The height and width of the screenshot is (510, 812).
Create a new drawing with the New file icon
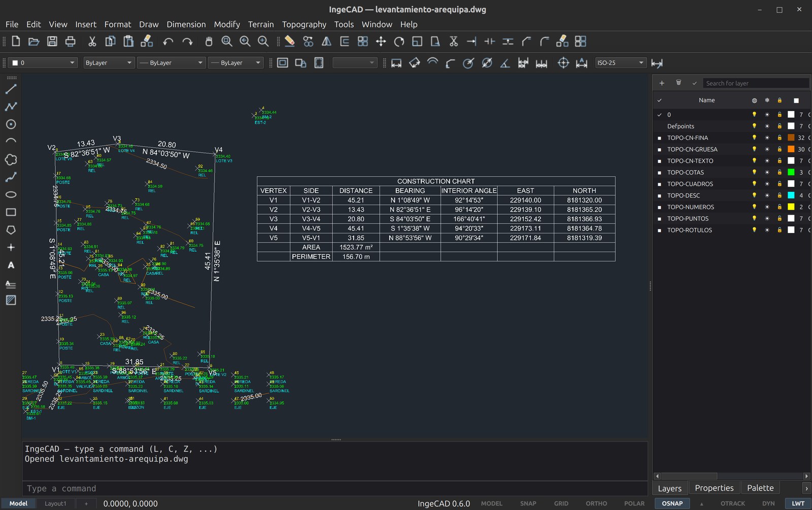[16, 41]
